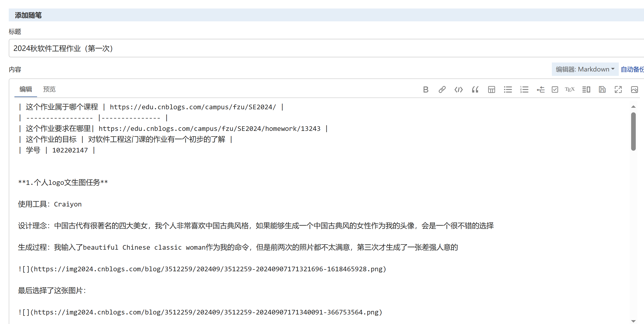
Task: Toggle side-by-side preview layout icon
Action: pyautogui.click(x=586, y=89)
